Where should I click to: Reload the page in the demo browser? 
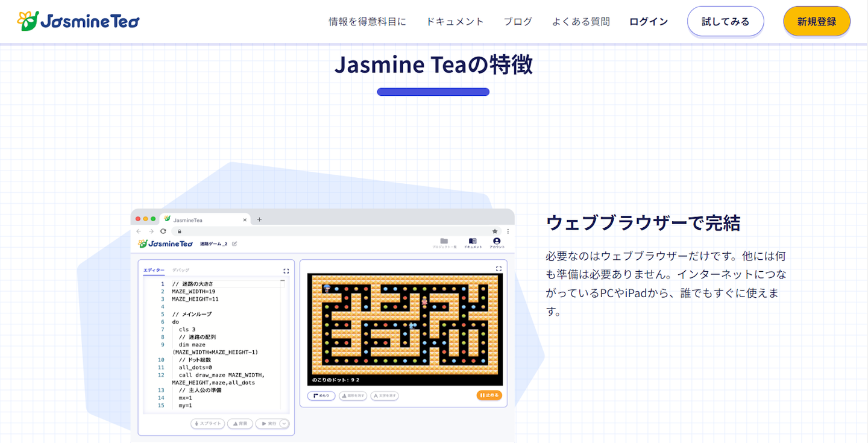click(x=163, y=231)
